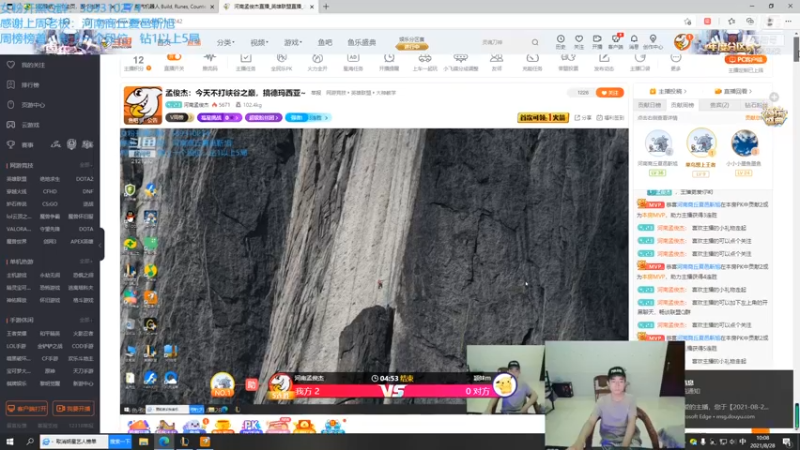Click the client open button at sidebar bottom

pyautogui.click(x=27, y=409)
